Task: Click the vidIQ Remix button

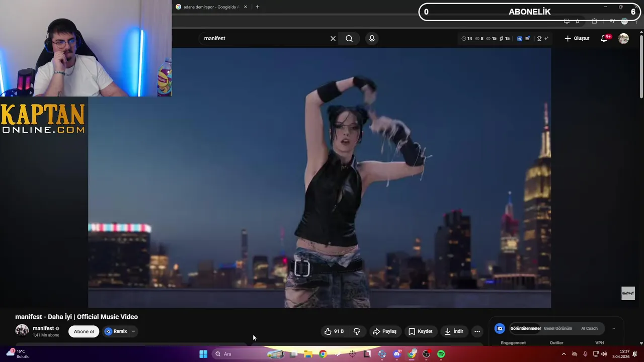Action: pos(116,331)
